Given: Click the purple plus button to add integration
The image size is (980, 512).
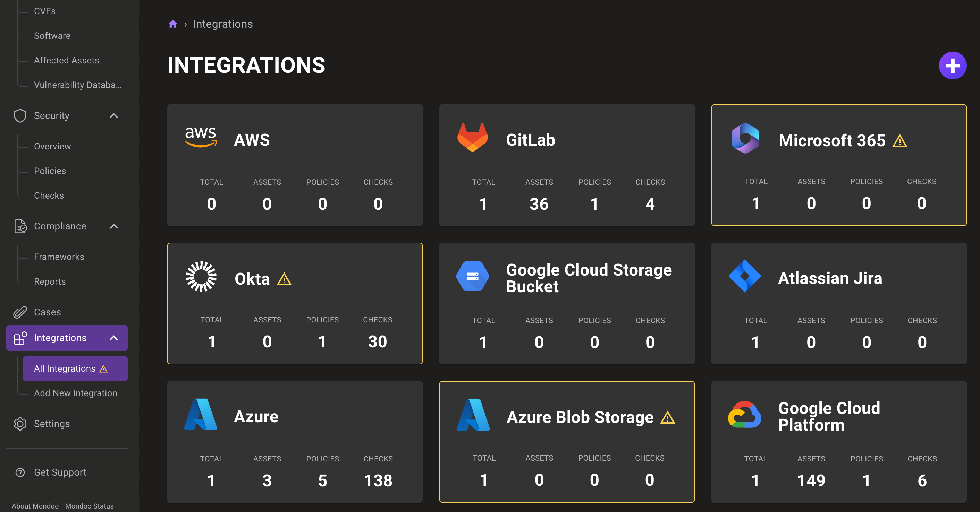Looking at the screenshot, I should [x=953, y=66].
